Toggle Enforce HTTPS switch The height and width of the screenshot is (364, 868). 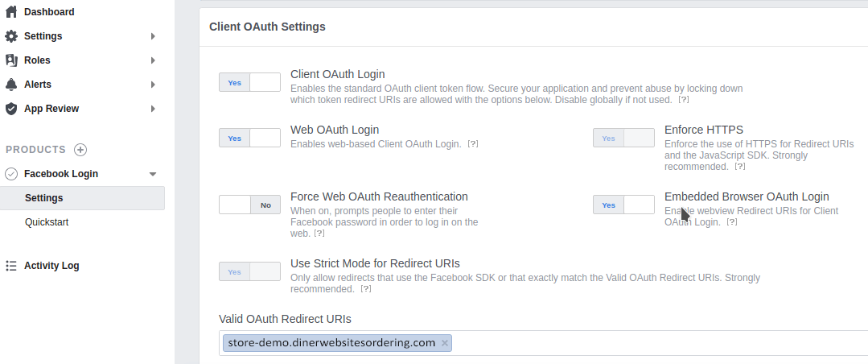tap(623, 138)
